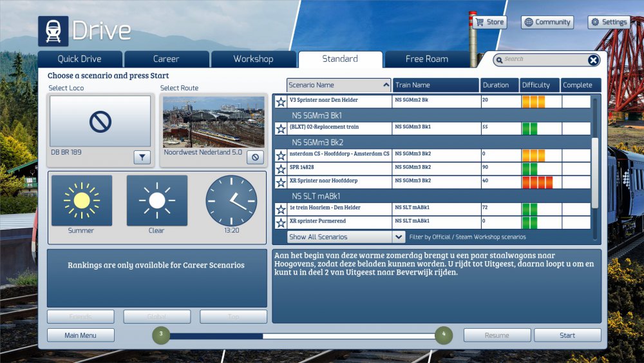The image size is (644, 363).
Task: Clear the search field with X icon
Action: pyautogui.click(x=593, y=60)
